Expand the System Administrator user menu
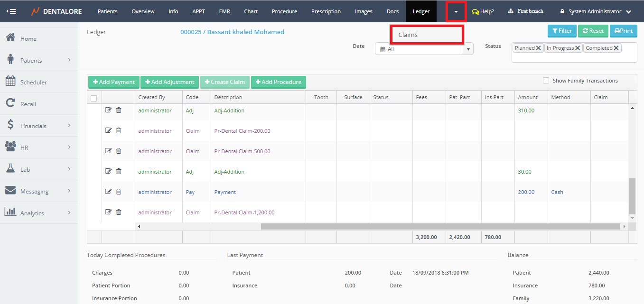Image resolution: width=644 pixels, height=304 pixels. [596, 11]
